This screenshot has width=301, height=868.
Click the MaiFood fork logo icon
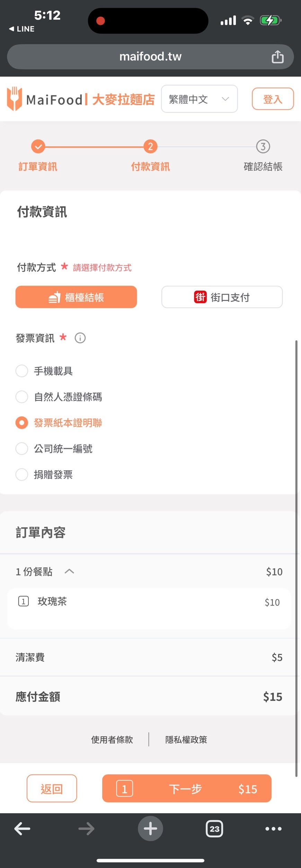(14, 99)
